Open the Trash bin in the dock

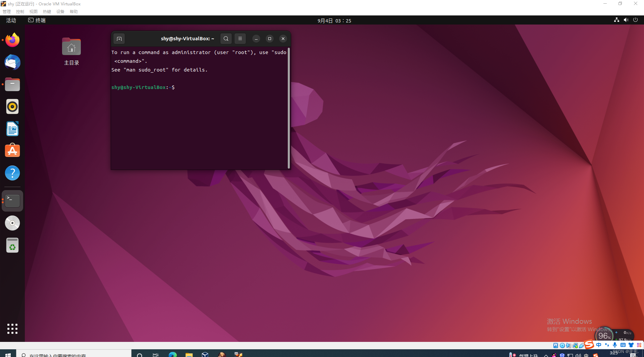[12, 245]
